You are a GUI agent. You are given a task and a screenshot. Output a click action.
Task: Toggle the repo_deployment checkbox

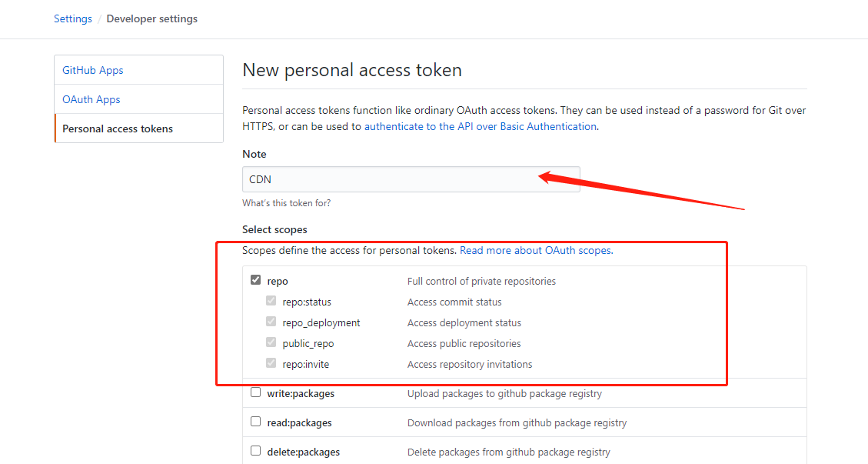pos(271,322)
